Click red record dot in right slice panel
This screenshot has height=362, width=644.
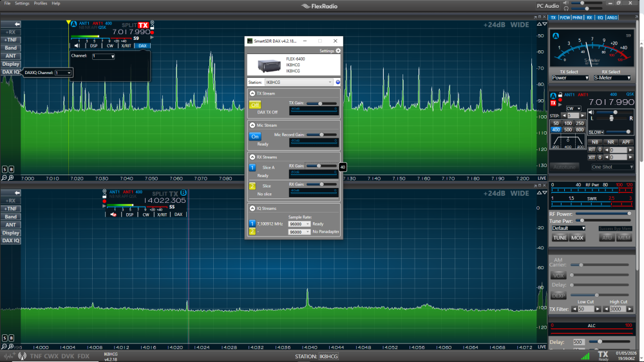(x=560, y=100)
